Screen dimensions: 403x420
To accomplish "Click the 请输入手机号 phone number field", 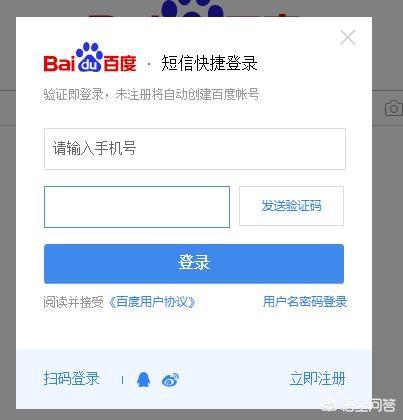I will click(195, 149).
